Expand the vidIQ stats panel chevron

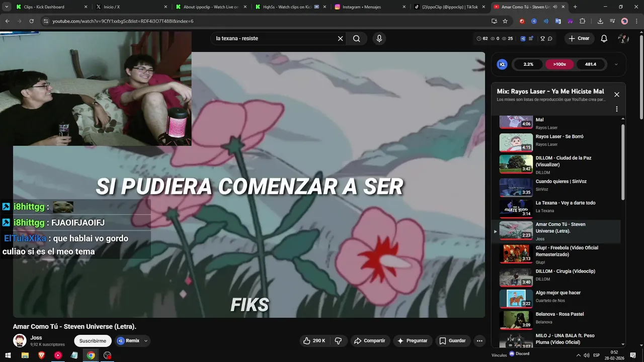click(x=616, y=64)
